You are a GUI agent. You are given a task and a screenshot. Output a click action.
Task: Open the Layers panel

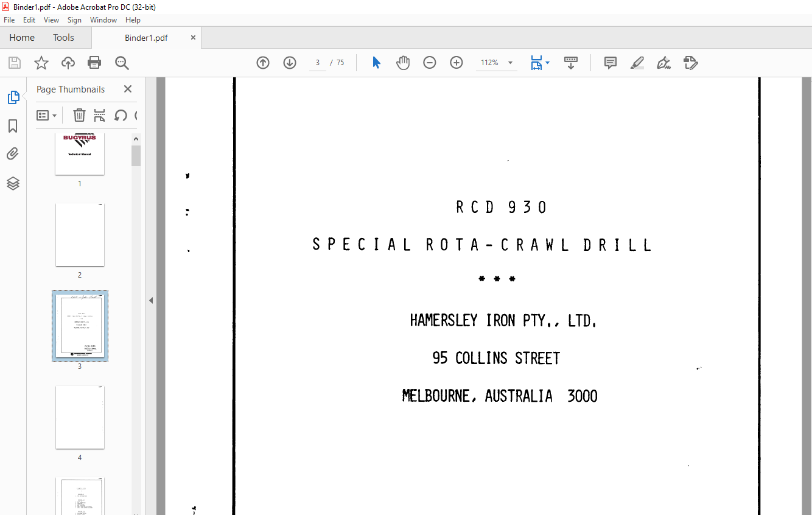pyautogui.click(x=13, y=183)
